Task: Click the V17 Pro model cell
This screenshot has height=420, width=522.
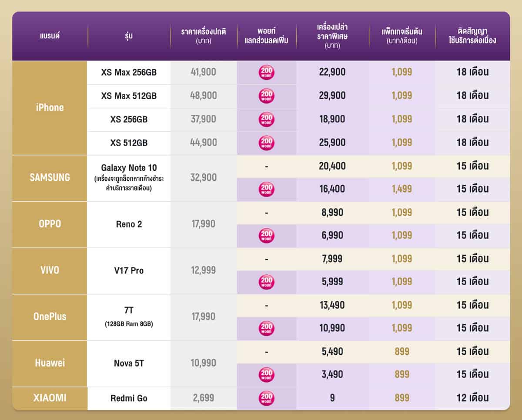Action: coord(129,271)
